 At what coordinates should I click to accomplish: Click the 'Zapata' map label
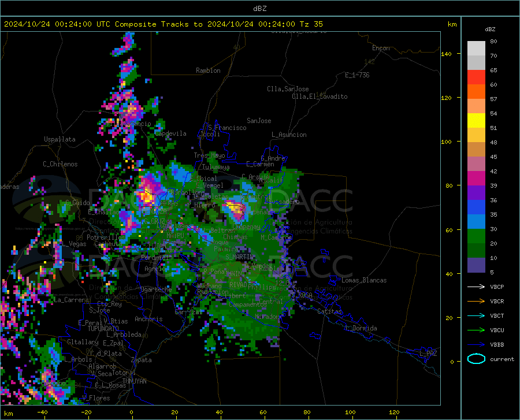tap(142, 360)
